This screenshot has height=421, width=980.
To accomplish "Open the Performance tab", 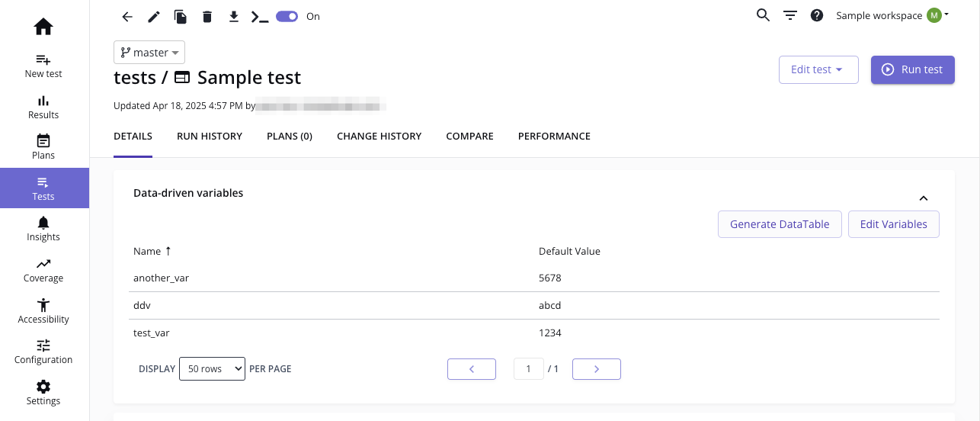I will tap(554, 137).
